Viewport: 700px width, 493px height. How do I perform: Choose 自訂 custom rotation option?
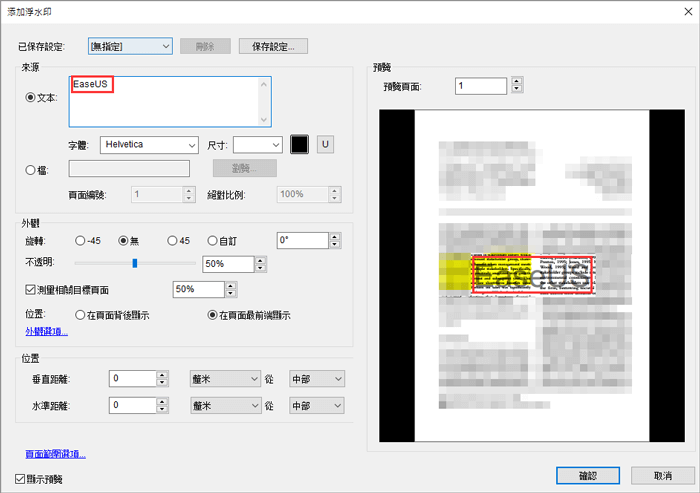pos(212,241)
